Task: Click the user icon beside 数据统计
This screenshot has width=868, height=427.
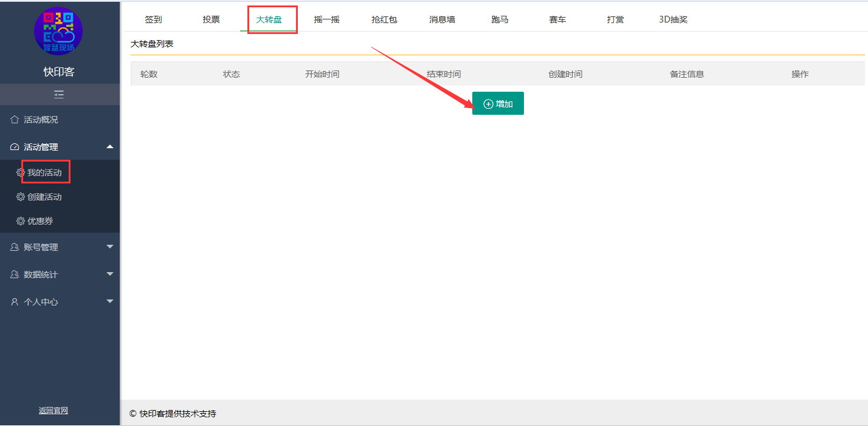Action: (15, 275)
